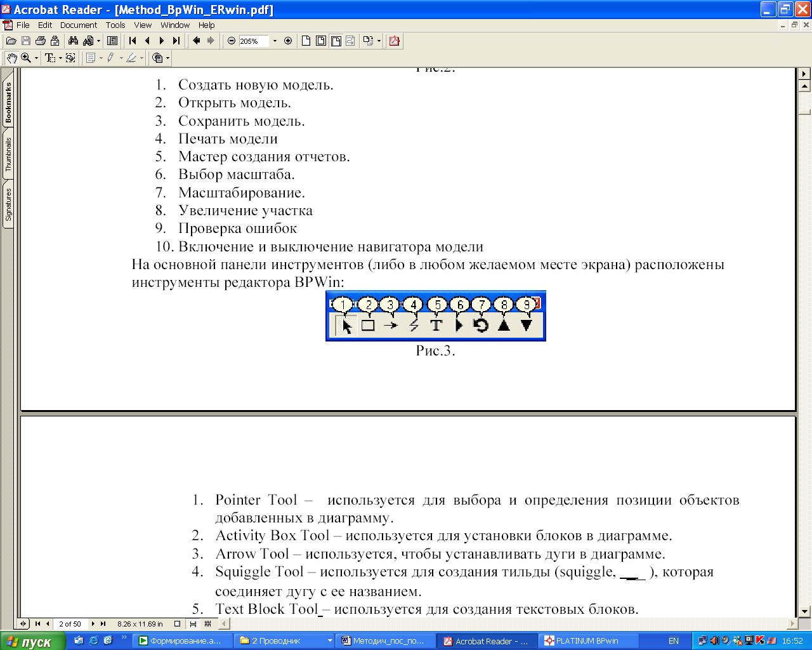This screenshot has width=812, height=650.
Task: Switch to Fit Width view
Action: point(336,41)
